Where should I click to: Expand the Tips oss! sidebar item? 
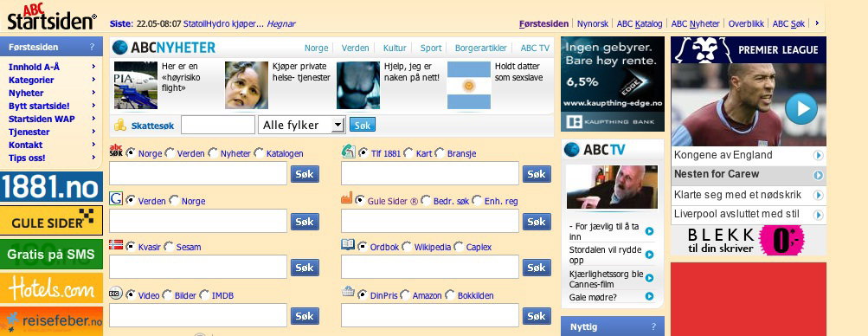(93, 158)
